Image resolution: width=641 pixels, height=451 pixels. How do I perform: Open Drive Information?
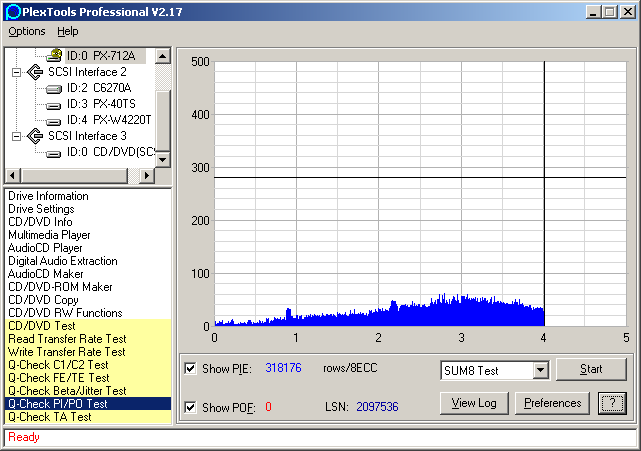tap(48, 196)
